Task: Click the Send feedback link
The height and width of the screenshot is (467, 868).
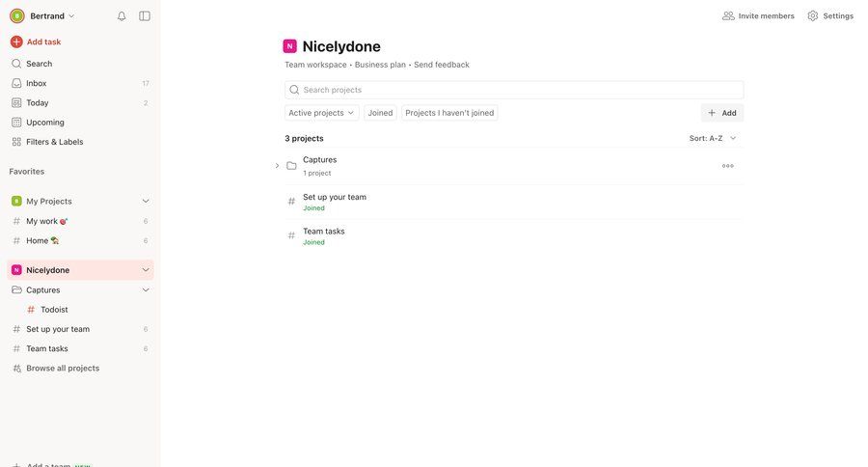Action: coord(442,65)
